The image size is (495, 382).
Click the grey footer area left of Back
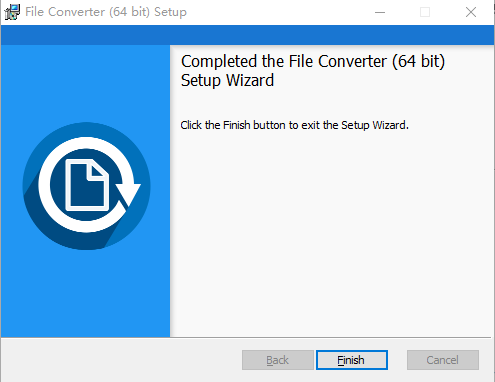(x=121, y=360)
